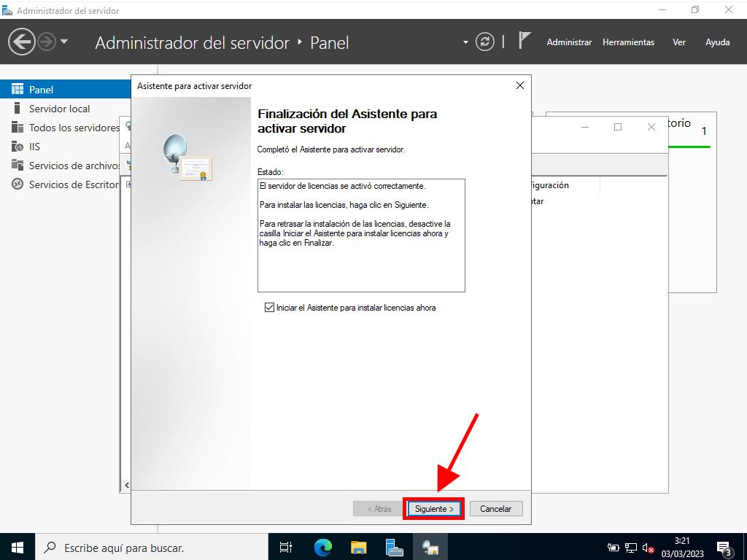Open Task View on the taskbar
This screenshot has width=747, height=560.
pos(286,547)
